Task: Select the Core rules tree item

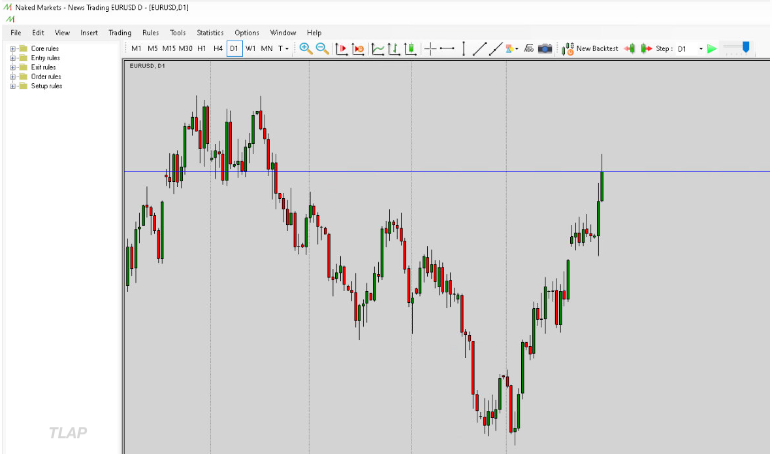Action: point(45,49)
